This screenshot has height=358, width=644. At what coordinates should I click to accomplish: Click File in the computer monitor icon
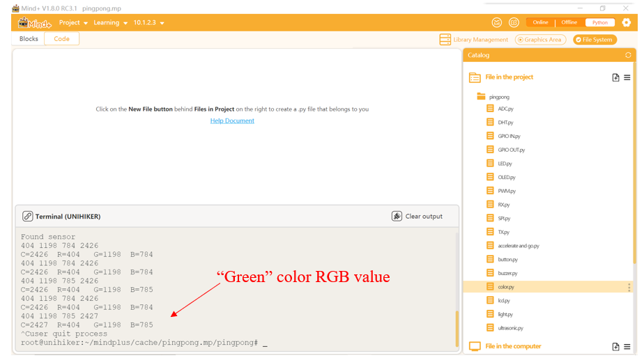pos(475,346)
